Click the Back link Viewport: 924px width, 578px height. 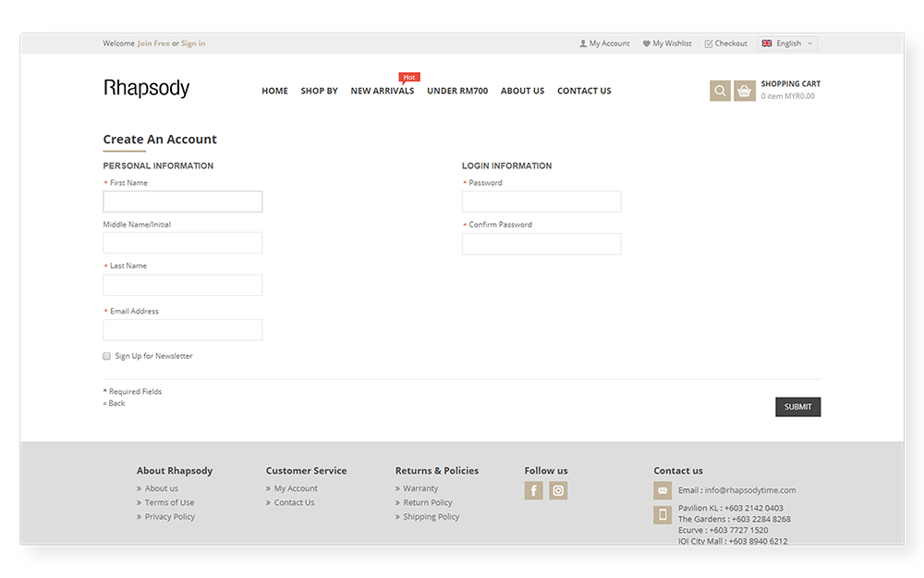click(x=115, y=403)
